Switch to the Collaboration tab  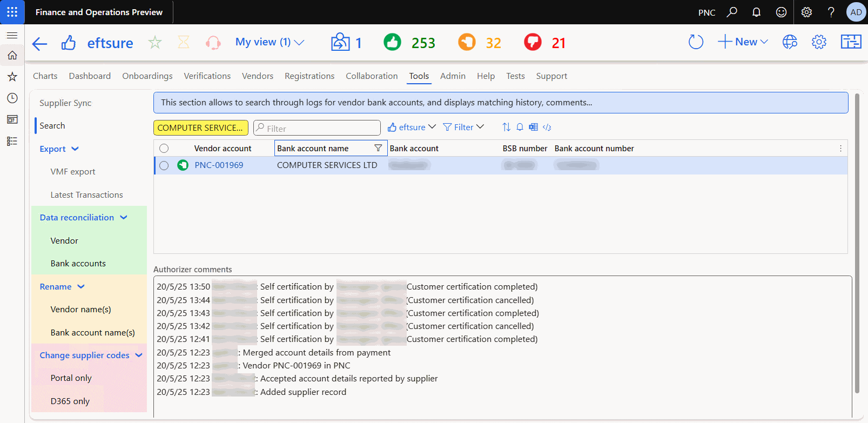372,76
